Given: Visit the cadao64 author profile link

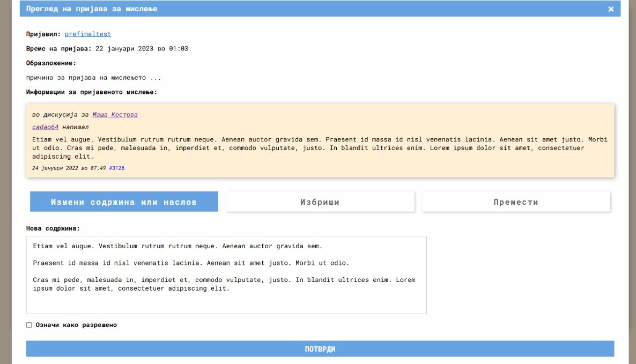Looking at the screenshot, I should click(x=45, y=128).
